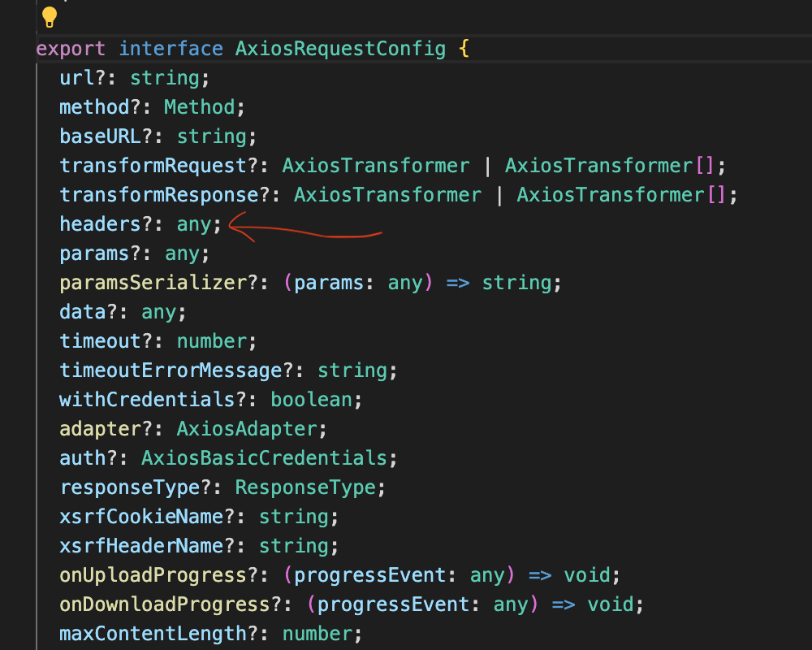Click 'progressEvent' in the onDownloadProgress line

(393, 604)
